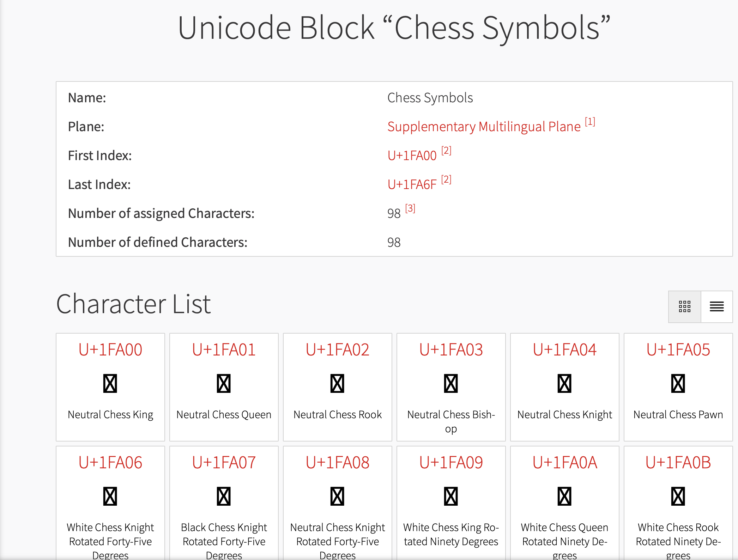Click the Neutral Chess Pawn glyph
Viewport: 738px width, 560px height.
(x=678, y=384)
